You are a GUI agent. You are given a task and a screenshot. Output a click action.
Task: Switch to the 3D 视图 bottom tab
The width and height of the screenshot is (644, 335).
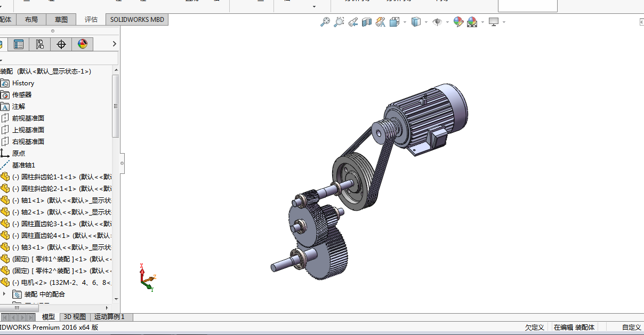(x=75, y=317)
